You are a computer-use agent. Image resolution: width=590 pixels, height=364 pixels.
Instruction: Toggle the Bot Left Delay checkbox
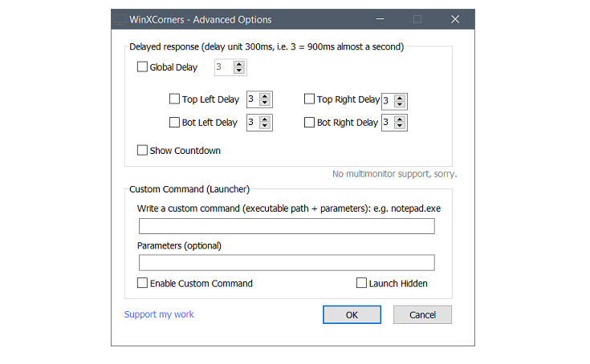click(x=174, y=123)
